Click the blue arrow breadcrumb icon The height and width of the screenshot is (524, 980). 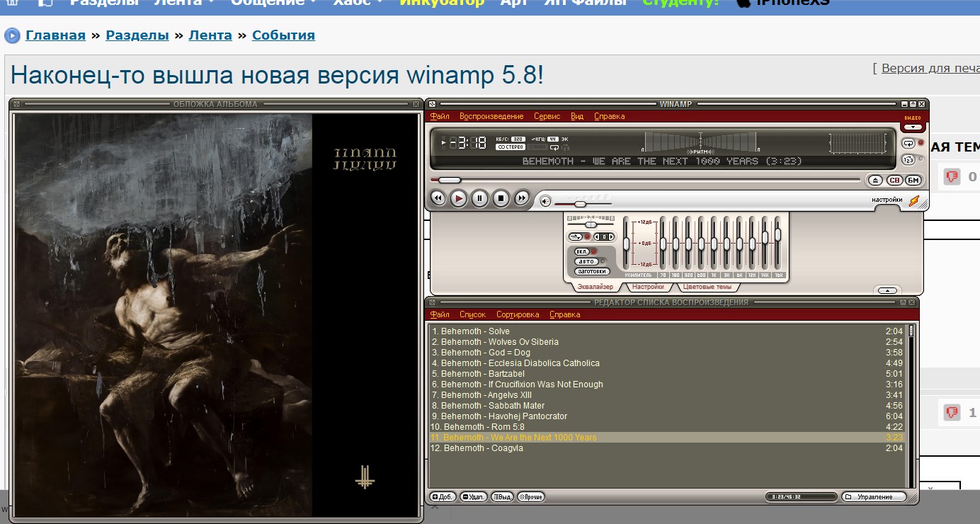[12, 35]
